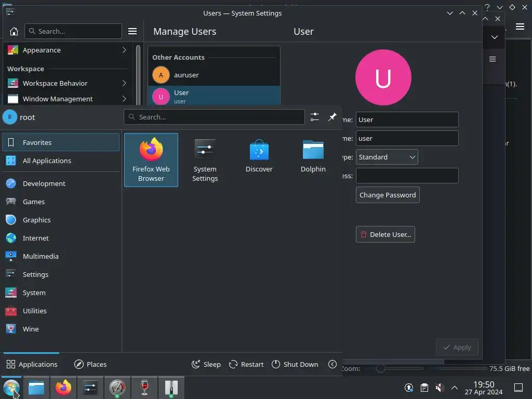Click the show desktop icon

pos(518,388)
